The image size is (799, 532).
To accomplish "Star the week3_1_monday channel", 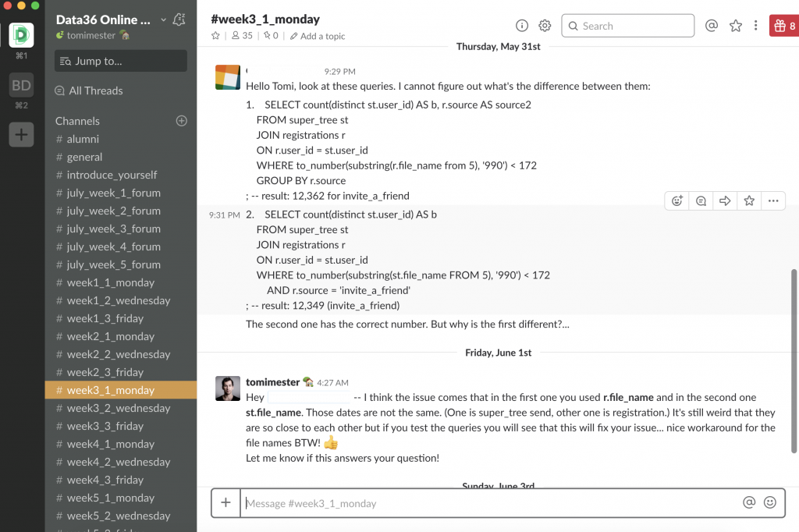I will point(215,36).
